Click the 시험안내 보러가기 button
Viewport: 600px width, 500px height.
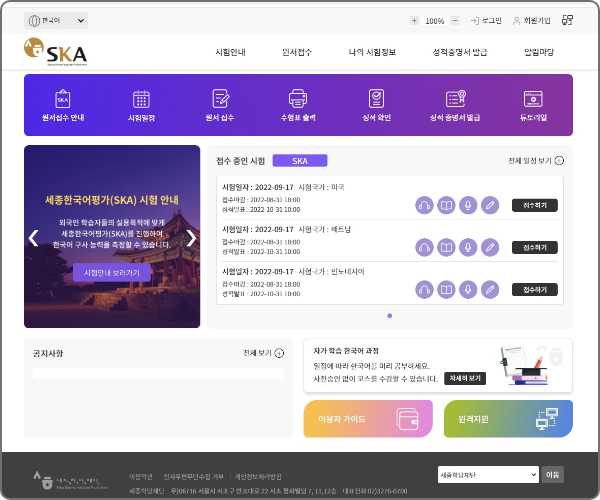pyautogui.click(x=112, y=272)
